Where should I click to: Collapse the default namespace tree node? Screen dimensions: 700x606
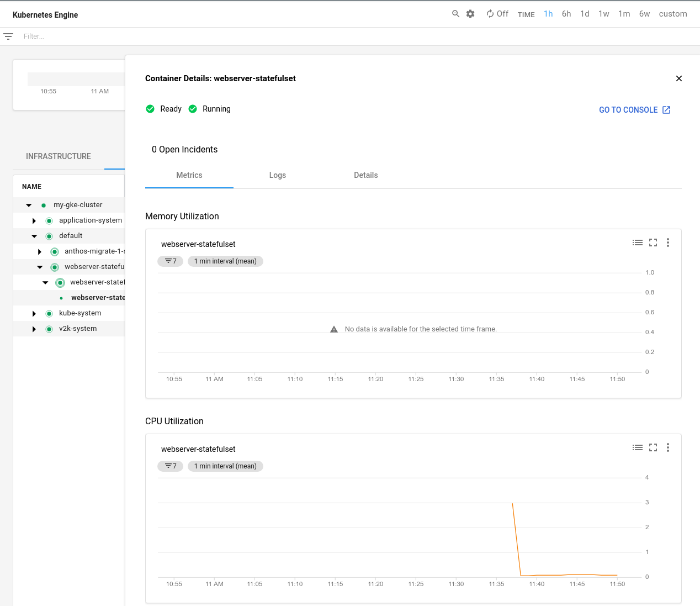click(x=34, y=236)
